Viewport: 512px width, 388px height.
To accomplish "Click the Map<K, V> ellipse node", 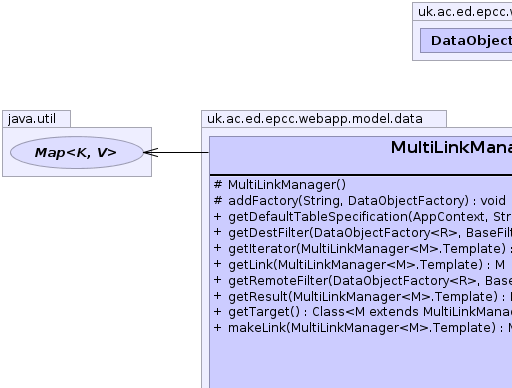I will pyautogui.click(x=77, y=152).
